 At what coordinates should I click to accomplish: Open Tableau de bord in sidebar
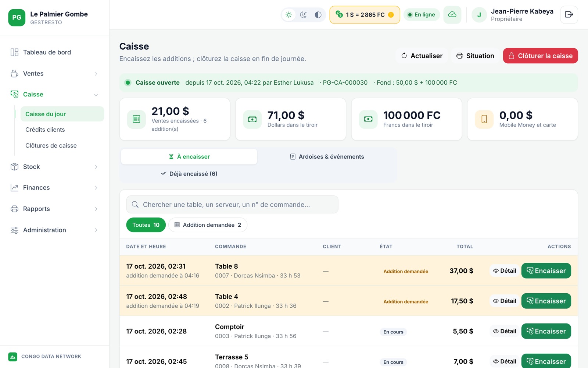pos(54,52)
